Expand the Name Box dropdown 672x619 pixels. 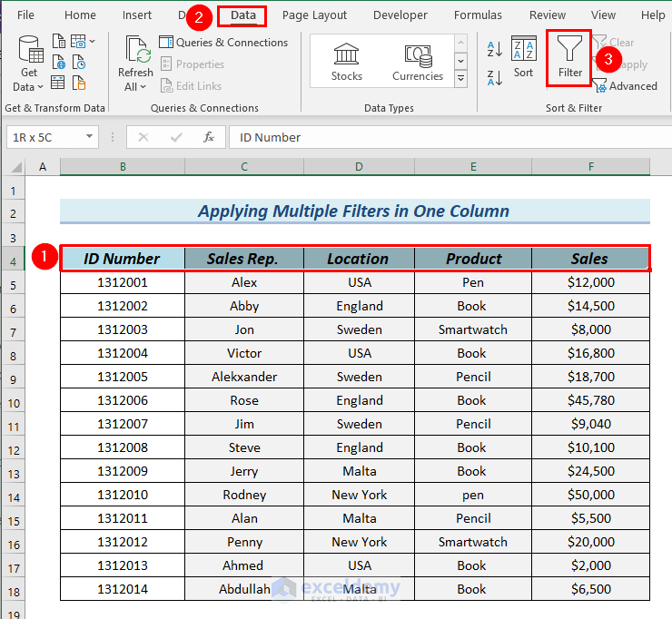[90, 137]
